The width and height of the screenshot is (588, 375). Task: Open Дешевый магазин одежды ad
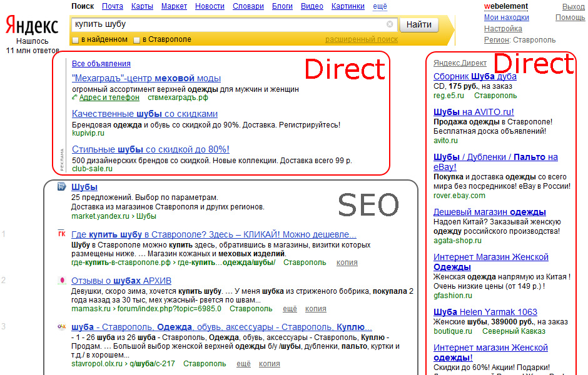(490, 212)
